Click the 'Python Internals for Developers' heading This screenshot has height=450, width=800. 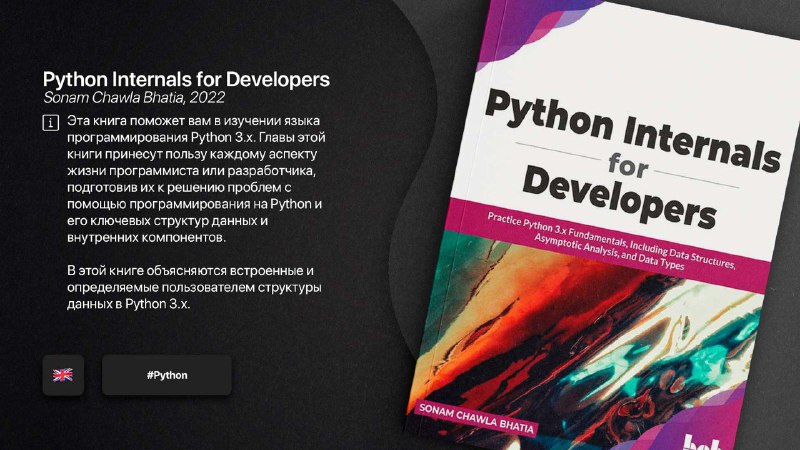pyautogui.click(x=186, y=79)
